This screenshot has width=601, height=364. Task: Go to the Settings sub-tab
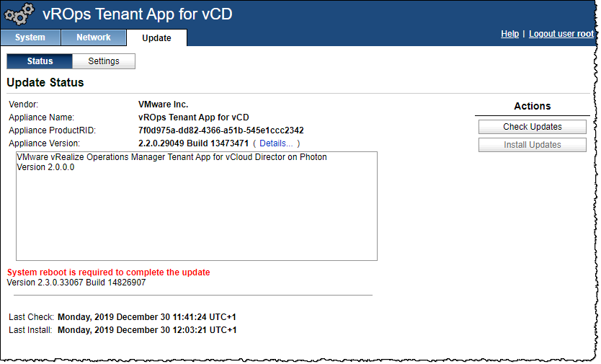104,61
